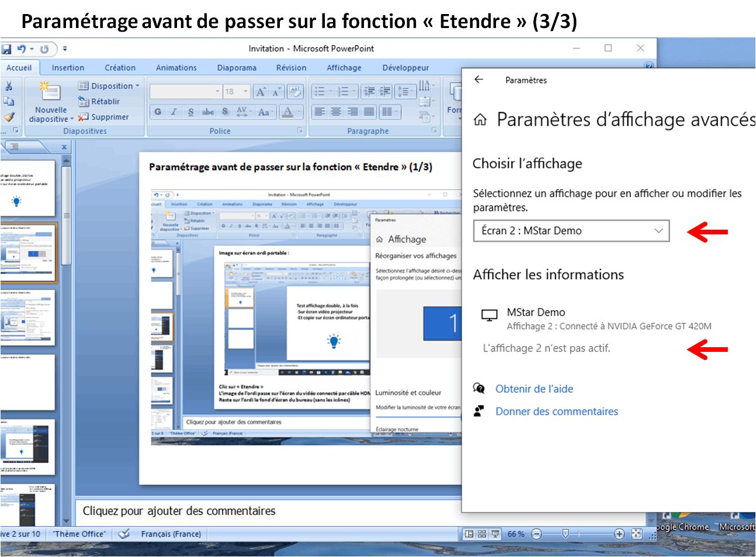Click the zoom in plus button
This screenshot has width=756, height=557.
[619, 534]
